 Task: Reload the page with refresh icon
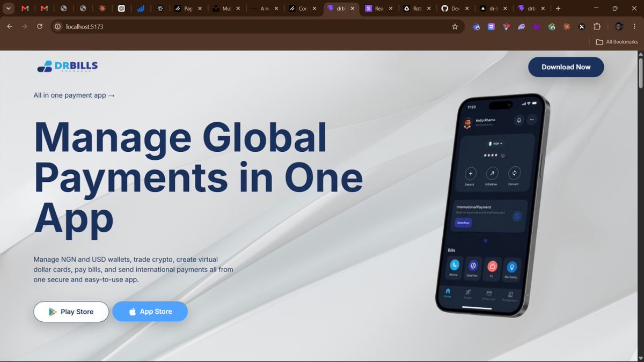point(40,26)
